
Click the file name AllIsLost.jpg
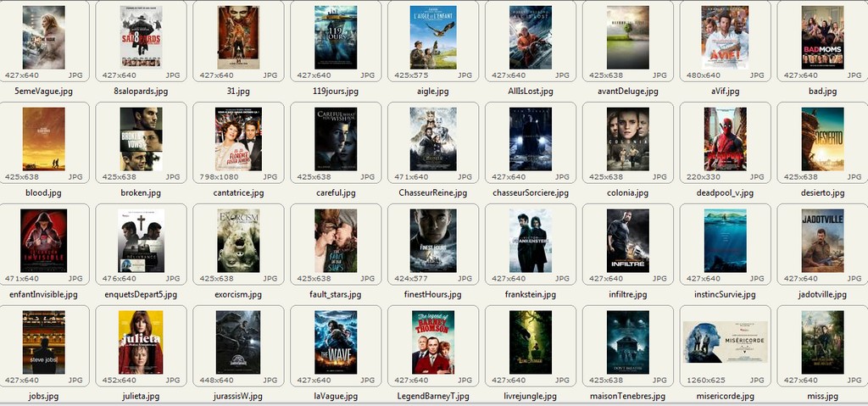[x=531, y=92]
